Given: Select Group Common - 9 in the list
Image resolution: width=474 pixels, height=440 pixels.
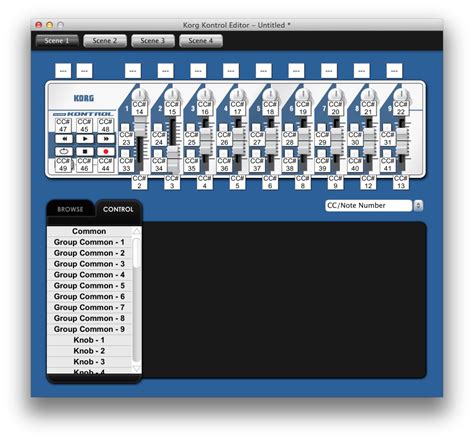Looking at the screenshot, I should (x=89, y=329).
